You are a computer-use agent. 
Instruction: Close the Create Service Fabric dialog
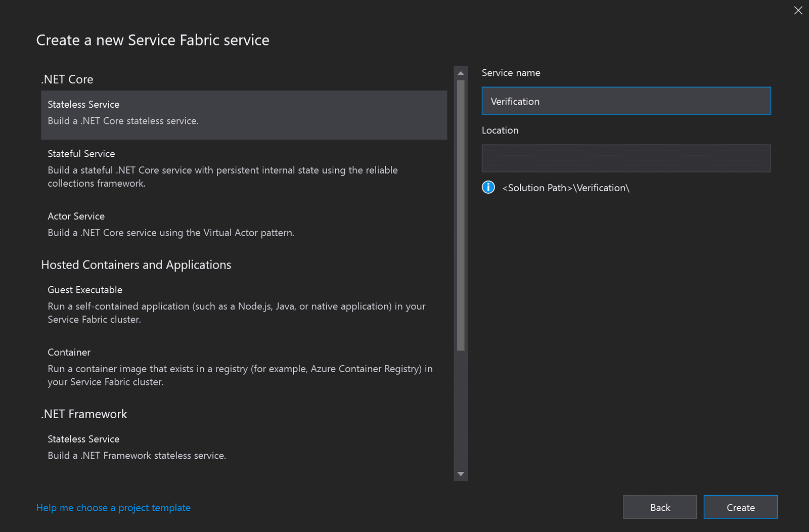(x=798, y=10)
